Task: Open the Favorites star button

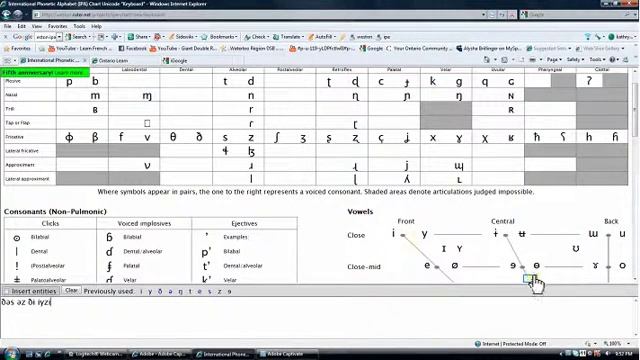Action: pos(17,48)
